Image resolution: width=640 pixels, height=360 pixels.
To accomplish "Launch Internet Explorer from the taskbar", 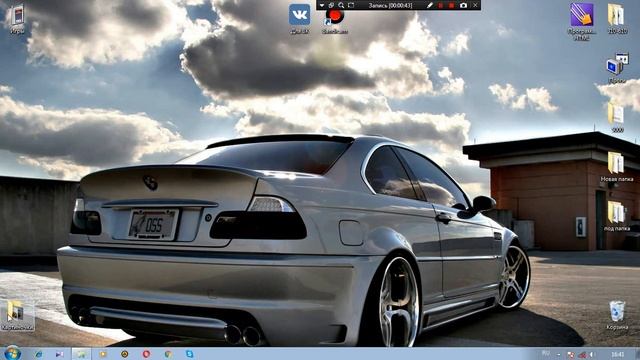I will point(38,354).
